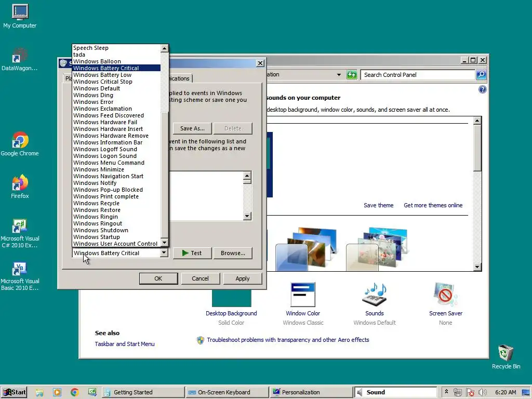The width and height of the screenshot is (532, 399).
Task: Click the down arrow of the program events scrollbar
Action: coord(247,216)
